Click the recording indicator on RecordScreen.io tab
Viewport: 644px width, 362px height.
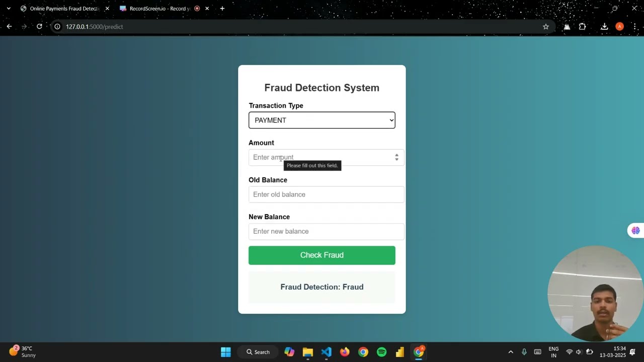pyautogui.click(x=197, y=9)
